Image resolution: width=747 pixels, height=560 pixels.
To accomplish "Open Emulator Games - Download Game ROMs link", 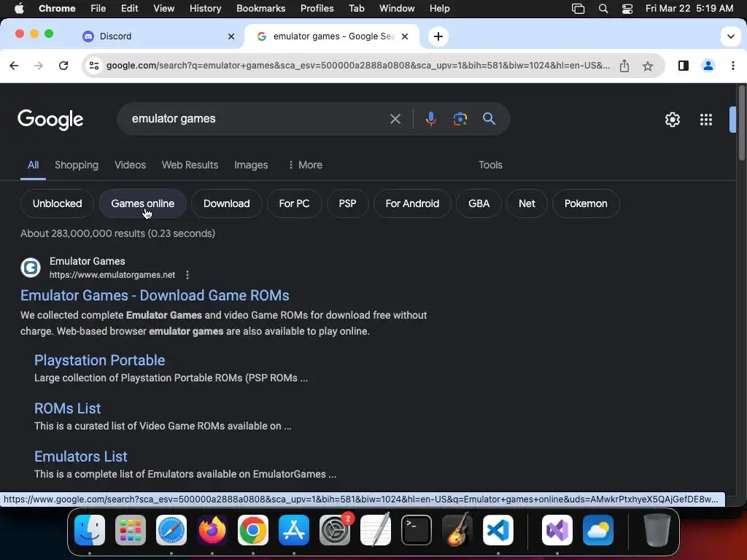I will click(155, 296).
